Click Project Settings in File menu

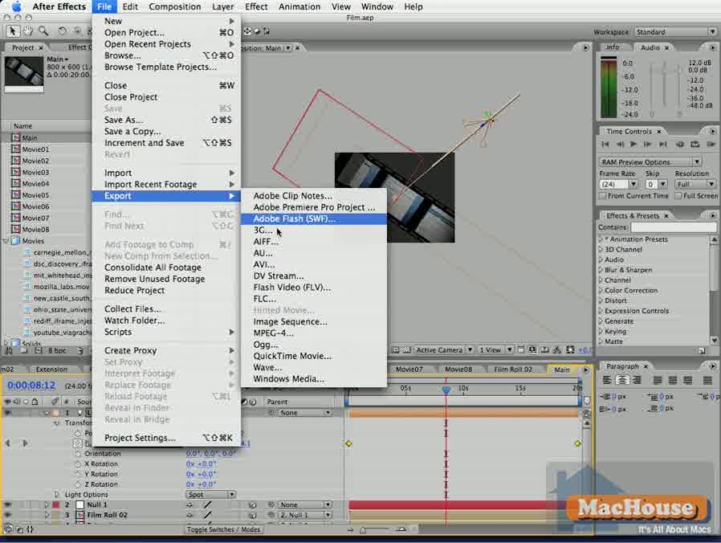coord(166,438)
